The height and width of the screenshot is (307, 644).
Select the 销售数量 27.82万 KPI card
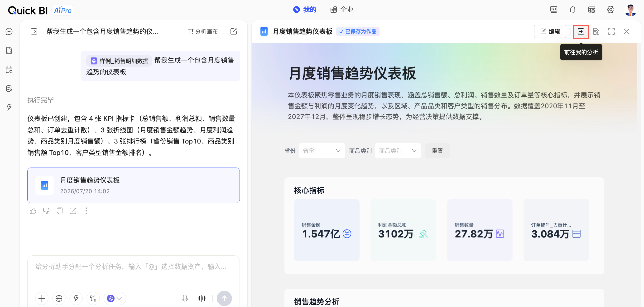[480, 230]
